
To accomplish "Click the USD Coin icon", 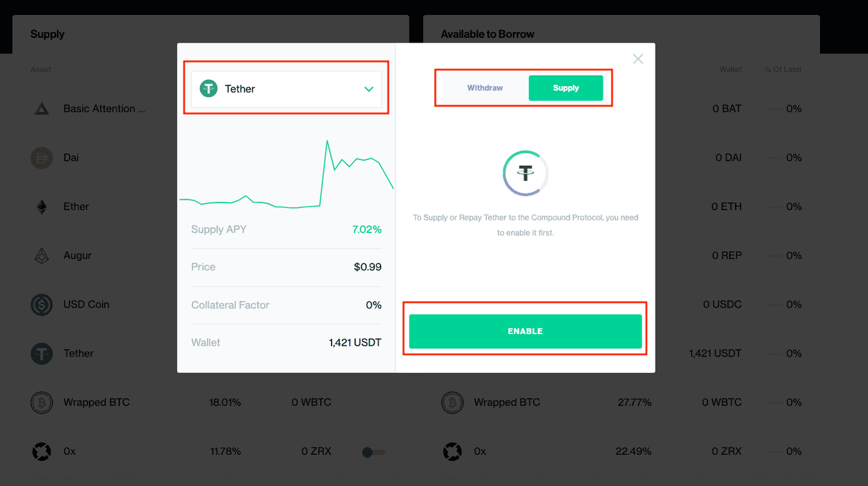I will point(41,304).
